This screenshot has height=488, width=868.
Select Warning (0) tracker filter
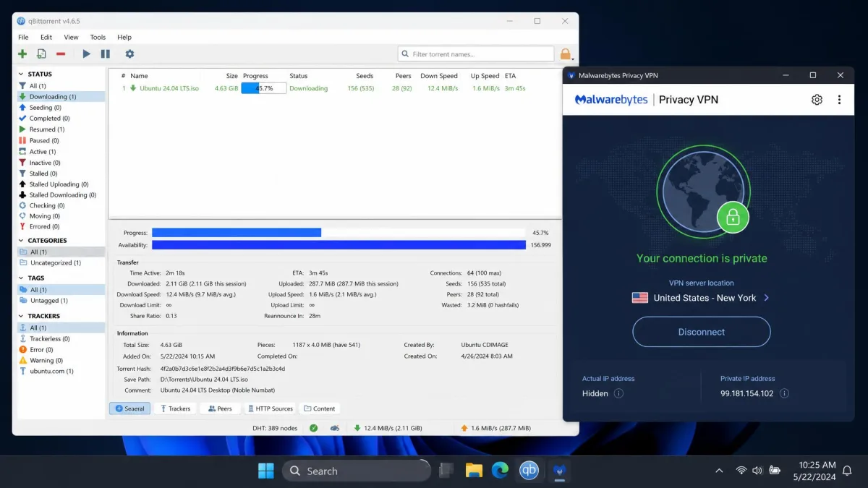(x=62, y=360)
